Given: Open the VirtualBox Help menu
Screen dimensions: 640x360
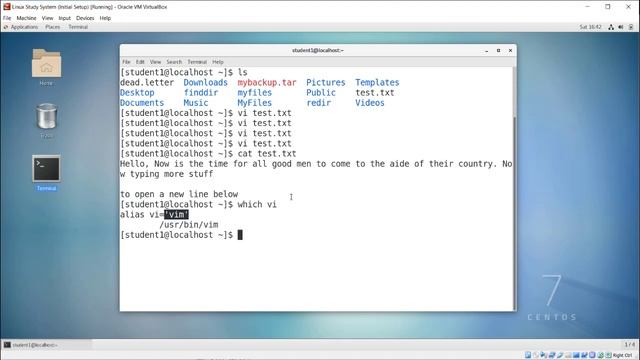Looking at the screenshot, I should 105,18.
